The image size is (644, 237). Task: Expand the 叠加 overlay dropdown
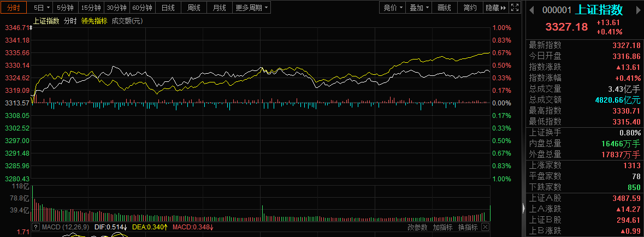tap(420, 8)
